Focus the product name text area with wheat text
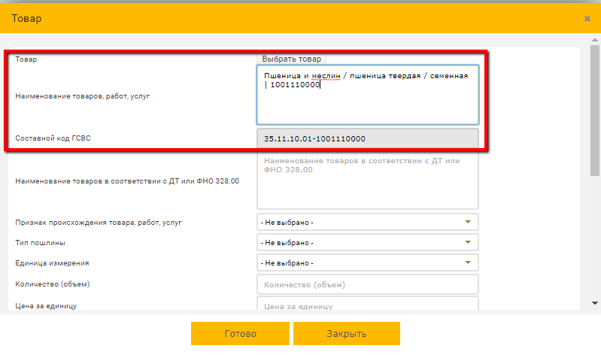The height and width of the screenshot is (364, 601). coord(368,96)
